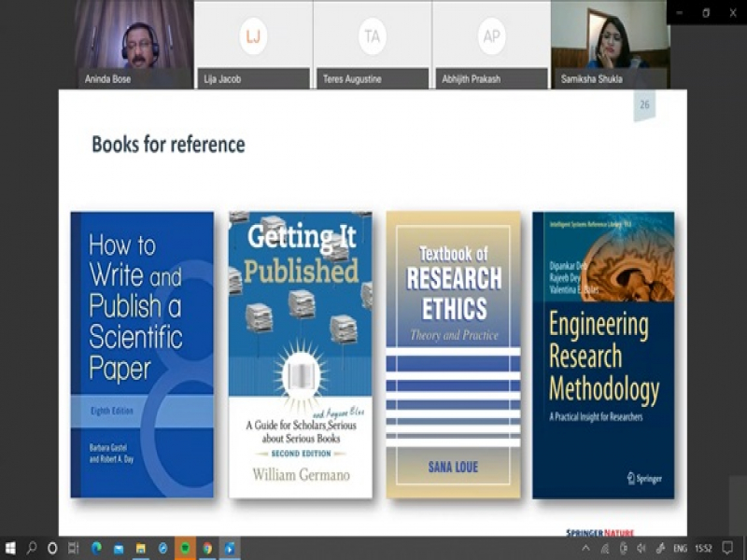The width and height of the screenshot is (747, 560).
Task: Open the clock showing 15:52
Action: [703, 549]
